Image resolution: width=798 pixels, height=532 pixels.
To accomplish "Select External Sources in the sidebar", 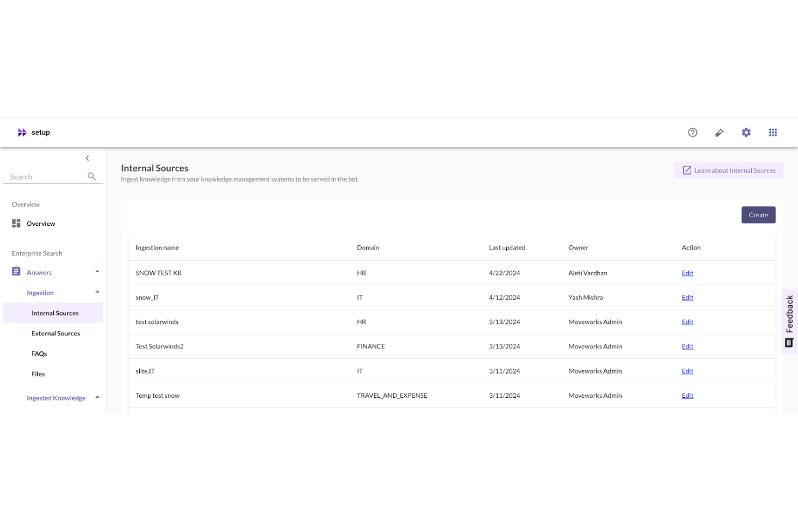I will [x=56, y=333].
